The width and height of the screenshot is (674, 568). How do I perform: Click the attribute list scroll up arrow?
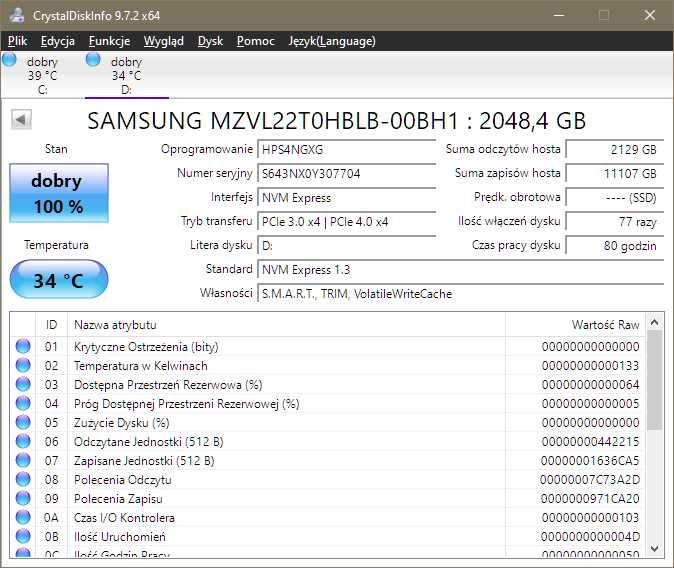[x=654, y=322]
